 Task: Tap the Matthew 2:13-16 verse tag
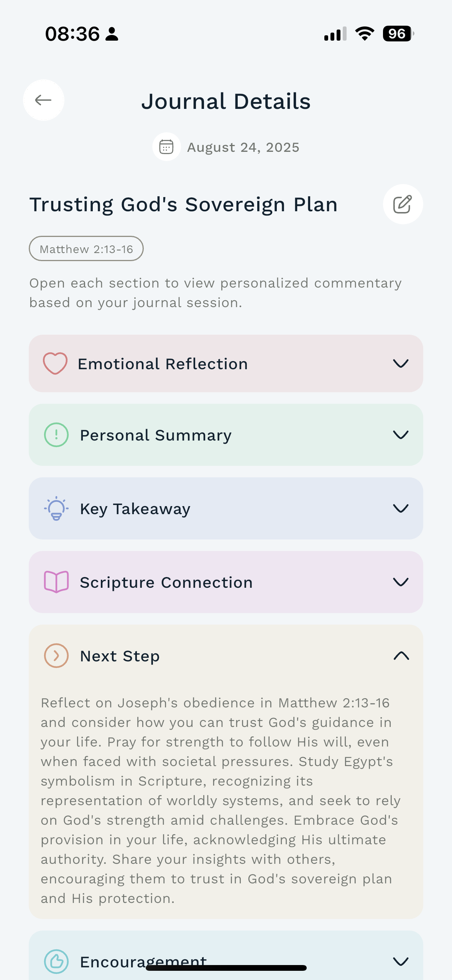pos(86,249)
